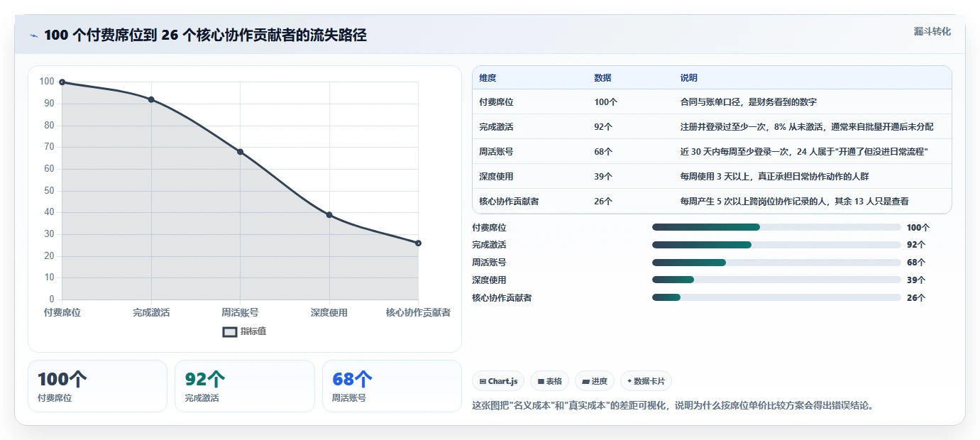Select the 数据卡片 tag chip
This screenshot has height=440, width=980.
[646, 381]
